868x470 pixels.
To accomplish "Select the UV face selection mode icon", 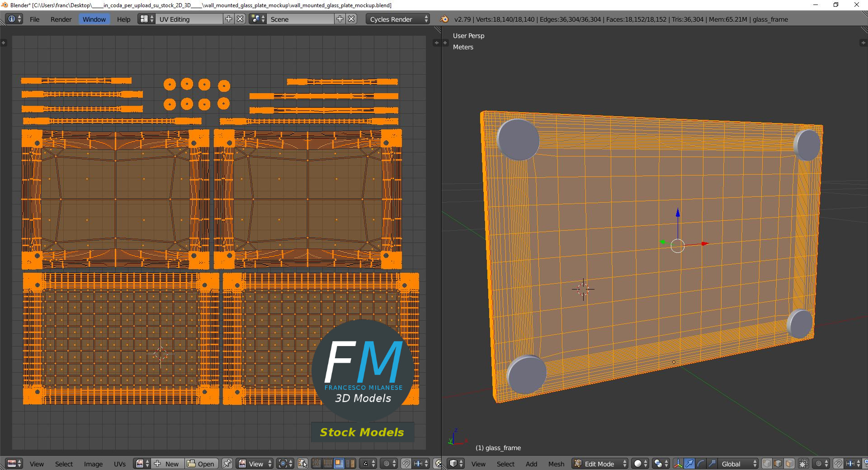I will point(339,464).
